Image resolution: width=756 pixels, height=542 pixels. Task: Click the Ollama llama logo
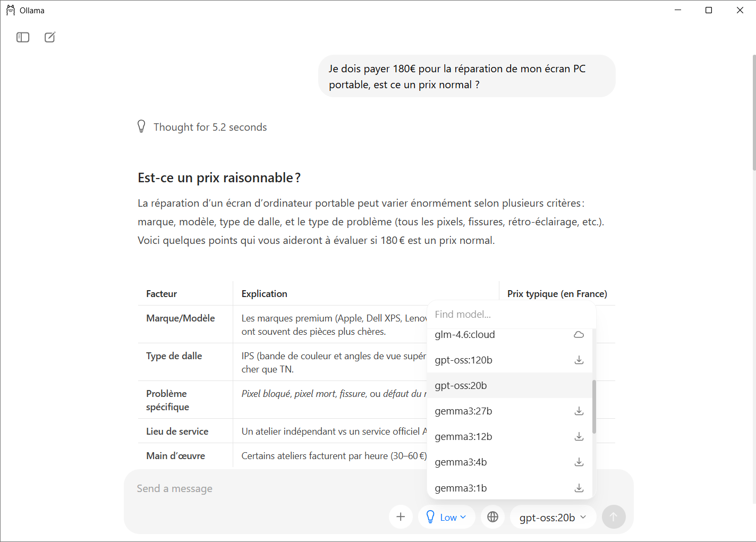pos(10,10)
